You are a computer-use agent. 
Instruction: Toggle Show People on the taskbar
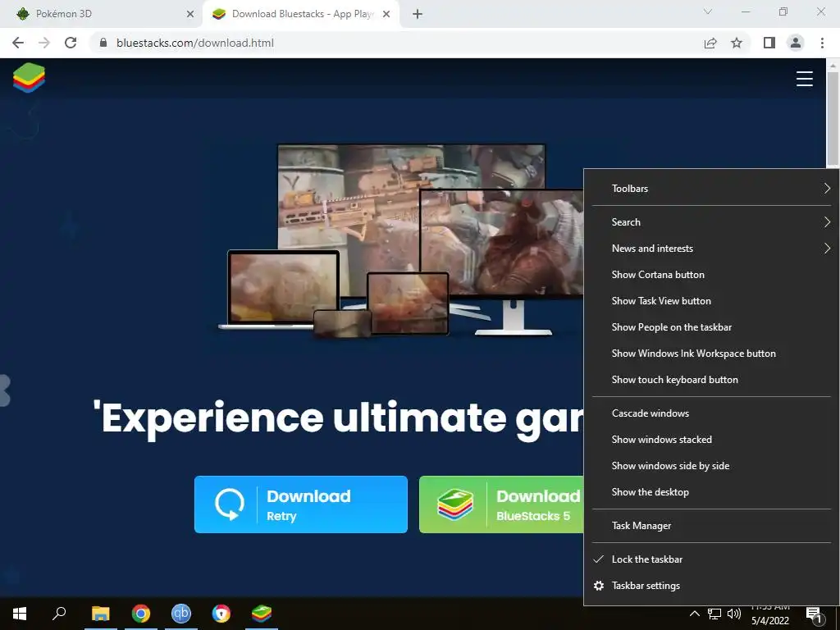tap(711, 326)
